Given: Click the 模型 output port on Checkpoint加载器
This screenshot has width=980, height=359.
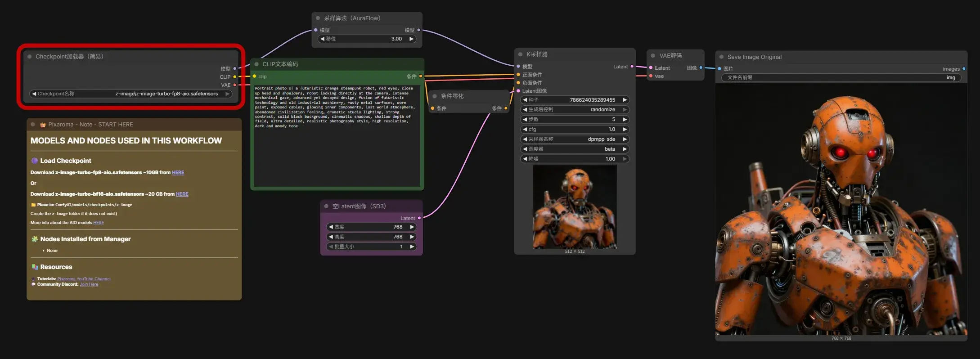Looking at the screenshot, I should pyautogui.click(x=234, y=69).
